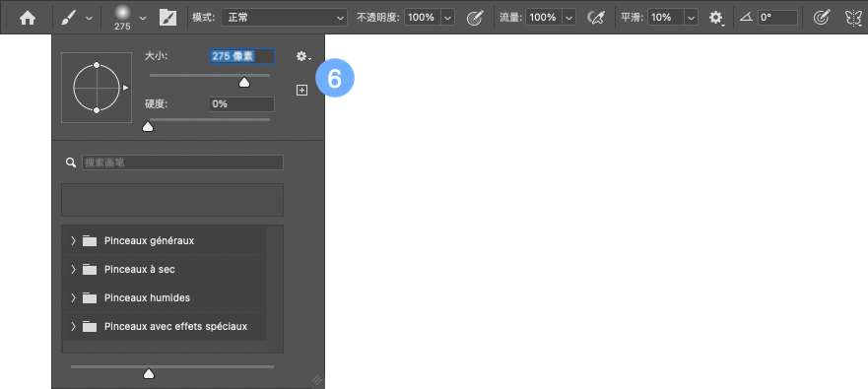868x389 pixels.
Task: Open the symmetry butterfly options icon
Action: click(853, 18)
